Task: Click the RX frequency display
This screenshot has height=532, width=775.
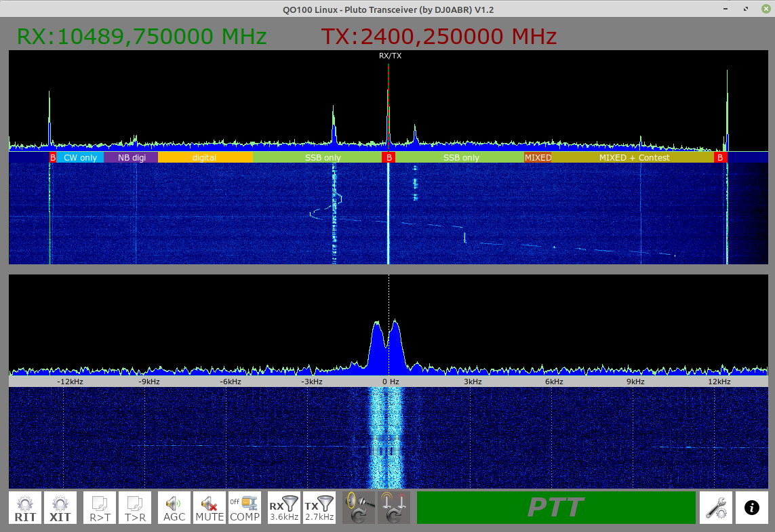Action: [x=142, y=36]
